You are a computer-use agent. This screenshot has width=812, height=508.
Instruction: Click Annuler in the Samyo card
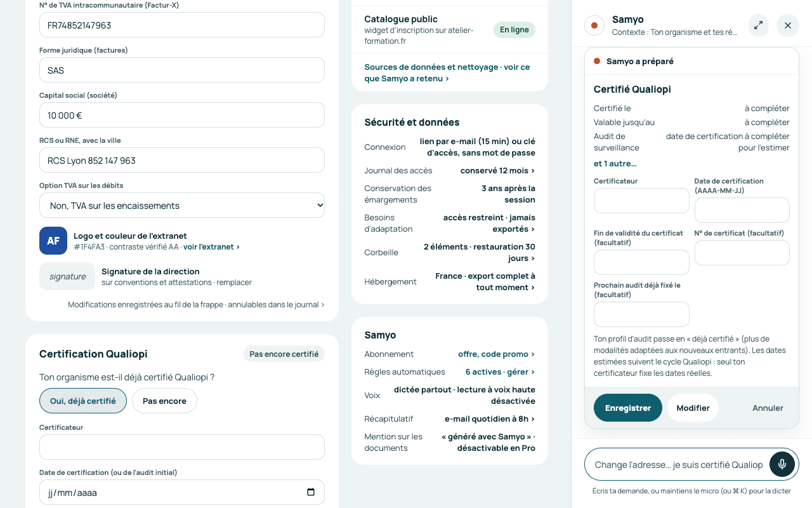[x=768, y=408]
